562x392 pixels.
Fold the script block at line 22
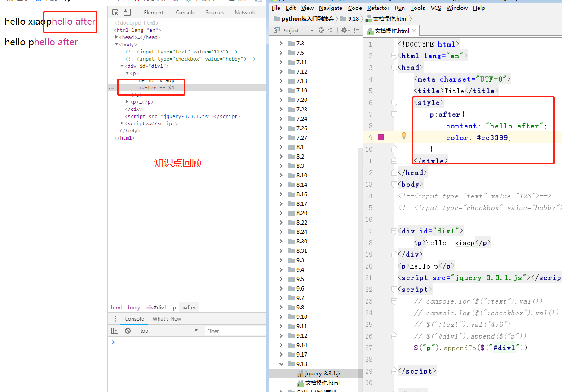tap(394, 290)
